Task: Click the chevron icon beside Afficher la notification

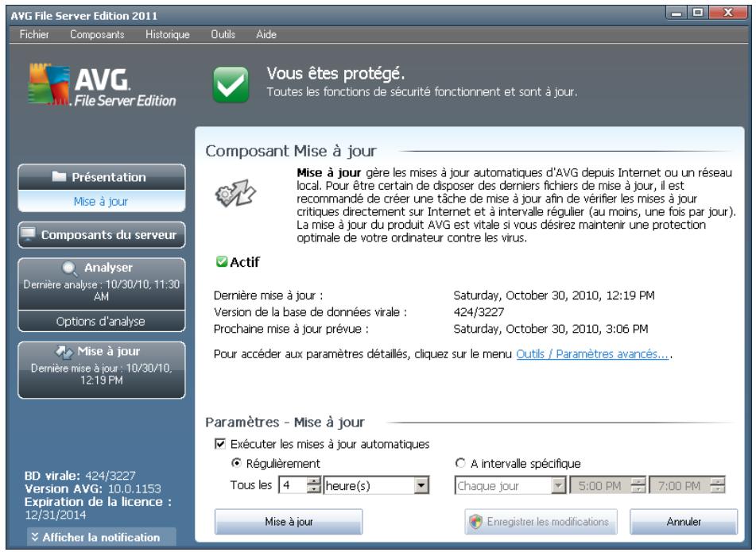Action: pyautogui.click(x=35, y=537)
